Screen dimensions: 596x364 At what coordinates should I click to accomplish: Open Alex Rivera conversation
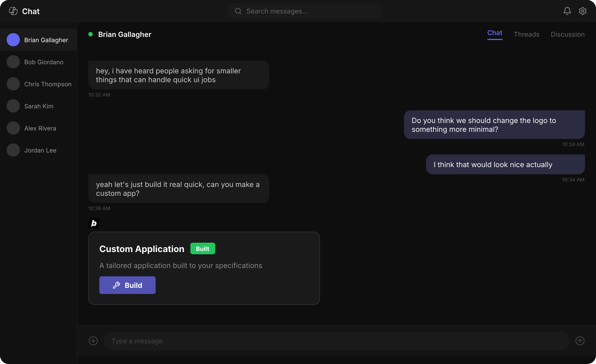click(x=39, y=128)
